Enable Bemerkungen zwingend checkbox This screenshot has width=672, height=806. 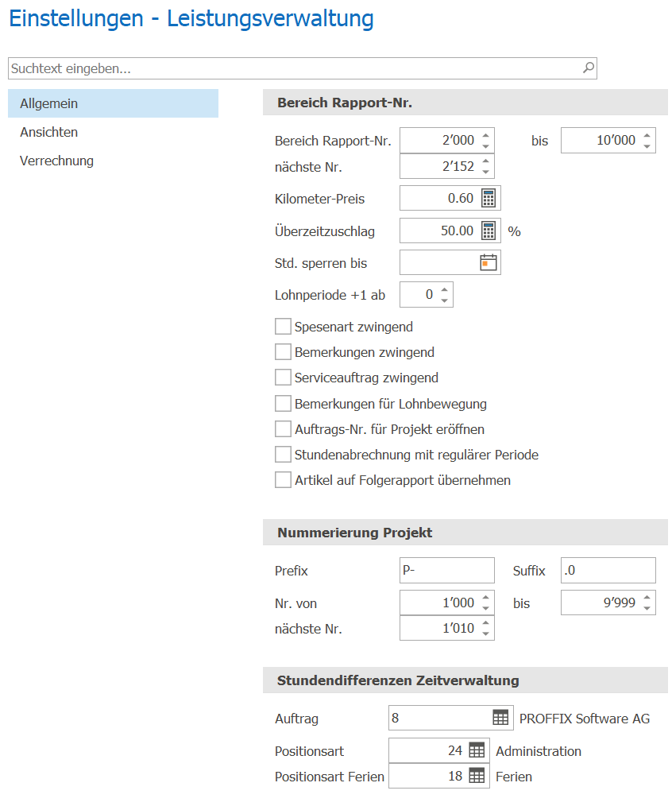pyautogui.click(x=283, y=352)
